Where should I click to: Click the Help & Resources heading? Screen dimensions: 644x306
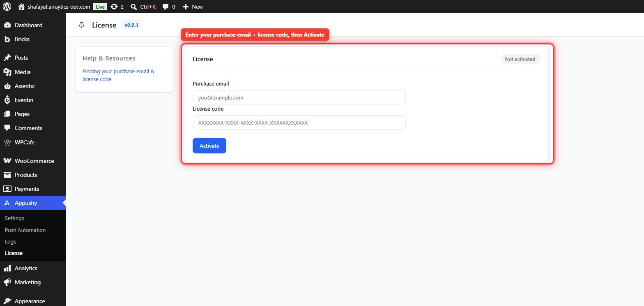109,58
